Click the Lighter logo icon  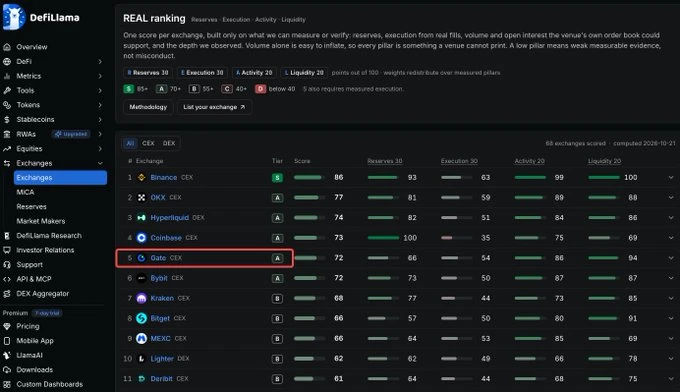click(x=141, y=359)
